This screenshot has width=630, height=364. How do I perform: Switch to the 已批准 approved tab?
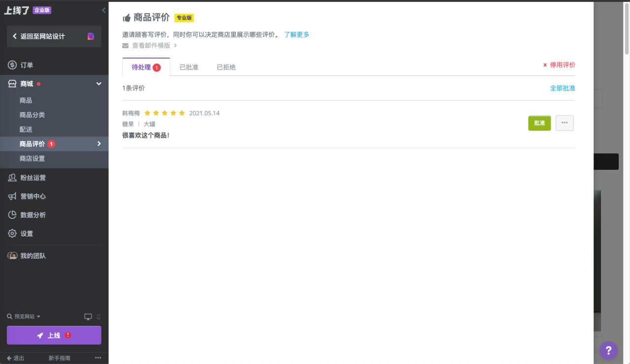point(189,67)
